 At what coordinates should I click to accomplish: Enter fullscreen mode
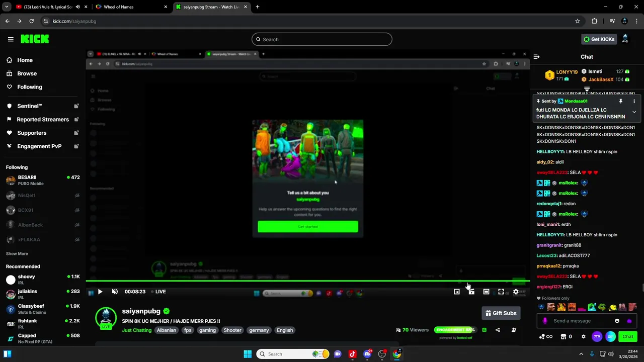tap(501, 292)
